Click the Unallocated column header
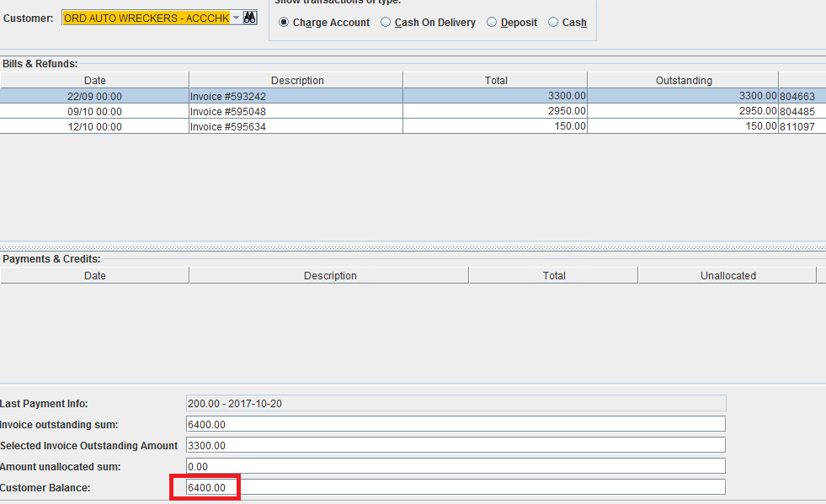Image resolution: width=826 pixels, height=504 pixels. click(727, 275)
